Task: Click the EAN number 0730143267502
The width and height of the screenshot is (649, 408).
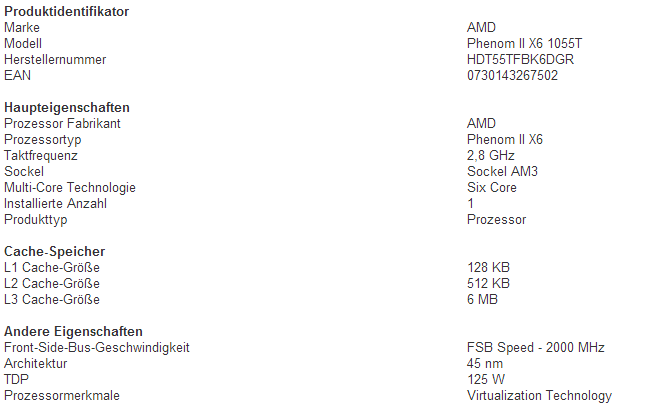Action: click(x=512, y=75)
